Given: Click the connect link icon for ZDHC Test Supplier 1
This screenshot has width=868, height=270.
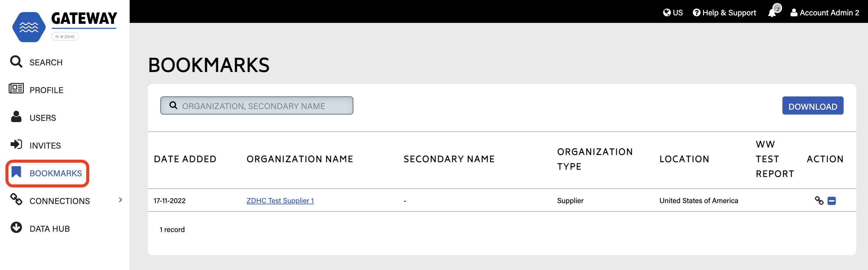Looking at the screenshot, I should (x=819, y=201).
